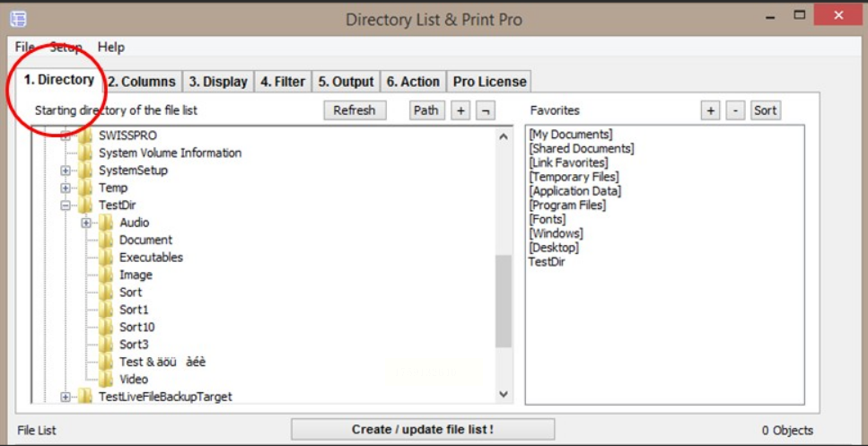Screen dimensions: 868x446
Task: Click the Image folder icon
Action: (106, 275)
